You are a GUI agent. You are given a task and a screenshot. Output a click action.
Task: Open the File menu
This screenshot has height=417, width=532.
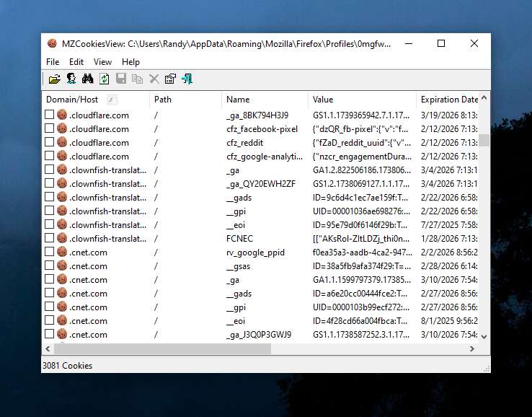click(53, 62)
